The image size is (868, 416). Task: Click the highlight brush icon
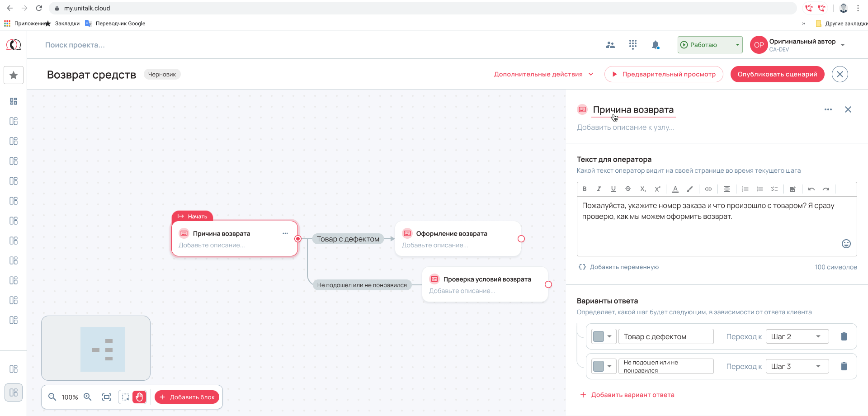tap(690, 189)
